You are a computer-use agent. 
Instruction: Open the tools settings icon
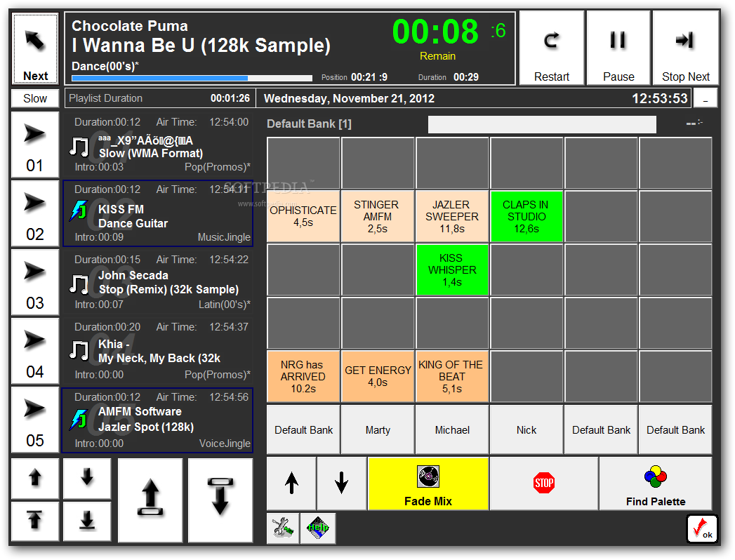coord(283,528)
